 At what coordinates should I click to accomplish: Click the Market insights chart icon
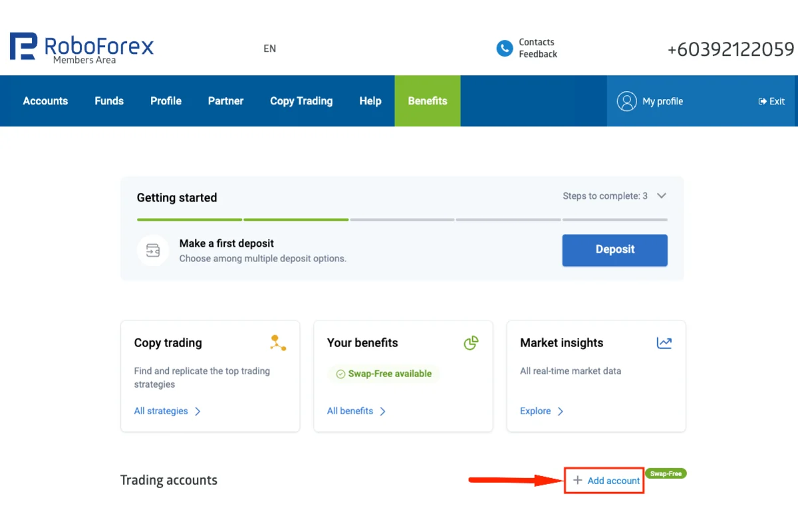tap(664, 343)
